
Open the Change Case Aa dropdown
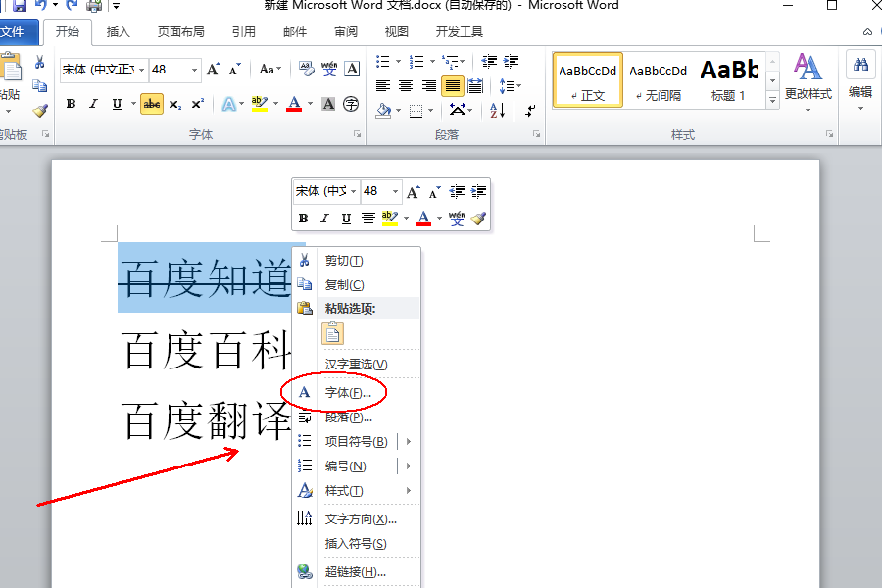pyautogui.click(x=270, y=70)
